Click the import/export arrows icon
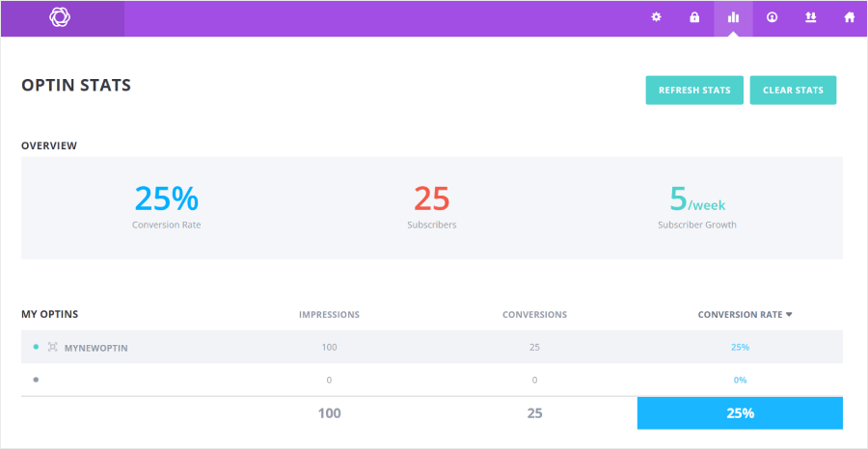 coord(810,17)
